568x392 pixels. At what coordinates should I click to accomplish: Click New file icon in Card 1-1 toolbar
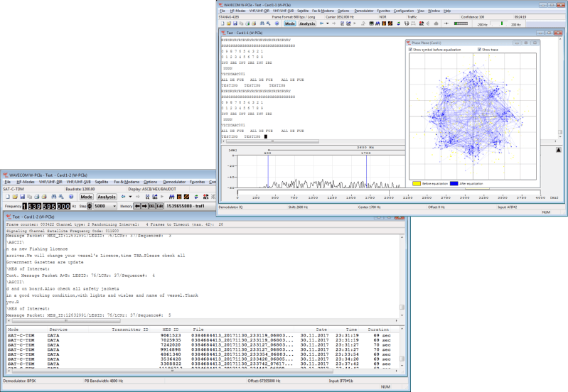tap(223, 23)
